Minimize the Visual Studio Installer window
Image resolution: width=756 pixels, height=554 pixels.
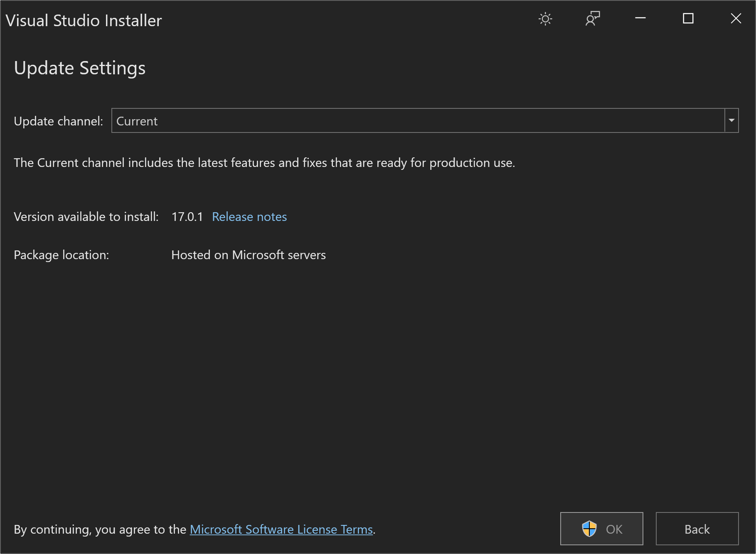[x=640, y=18]
